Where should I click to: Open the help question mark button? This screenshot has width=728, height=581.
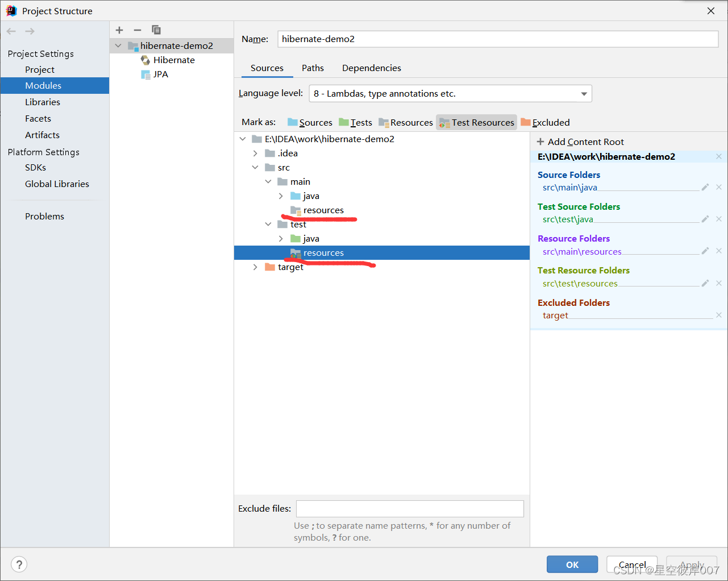point(19,565)
